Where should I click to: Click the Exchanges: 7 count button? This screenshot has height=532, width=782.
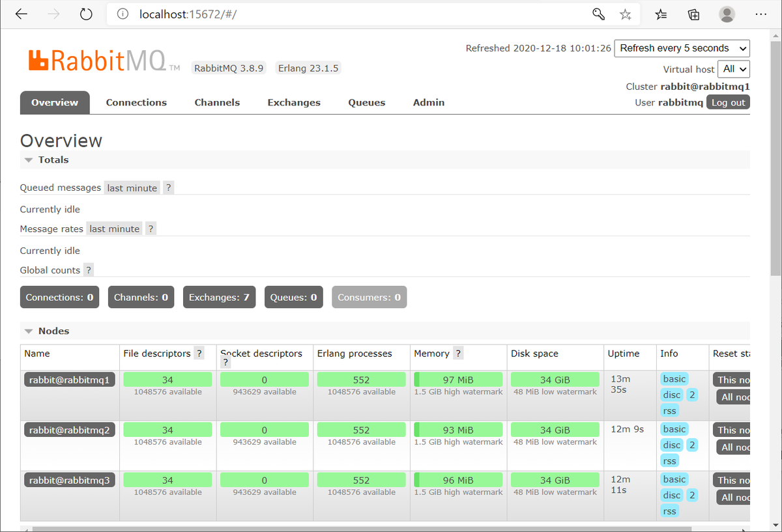tap(219, 297)
